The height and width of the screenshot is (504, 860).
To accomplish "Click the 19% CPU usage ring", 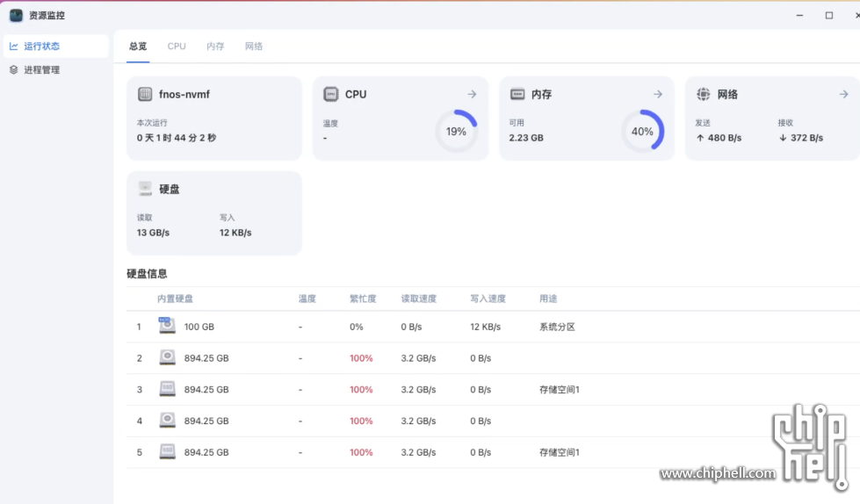I will (x=456, y=131).
